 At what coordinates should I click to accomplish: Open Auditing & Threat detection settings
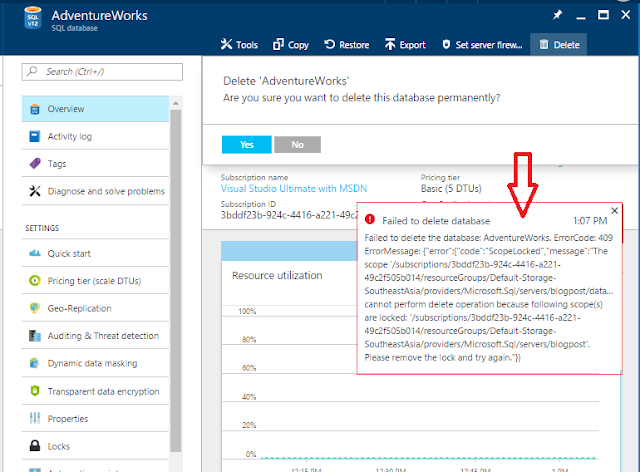point(95,336)
